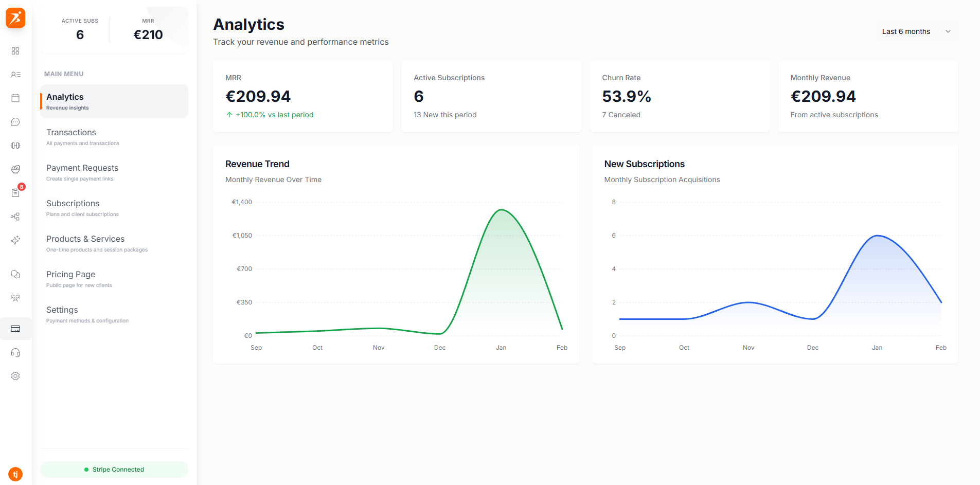Click the orange profile avatar at bottom left
Screen dimensions: 980x485
[x=15, y=474]
